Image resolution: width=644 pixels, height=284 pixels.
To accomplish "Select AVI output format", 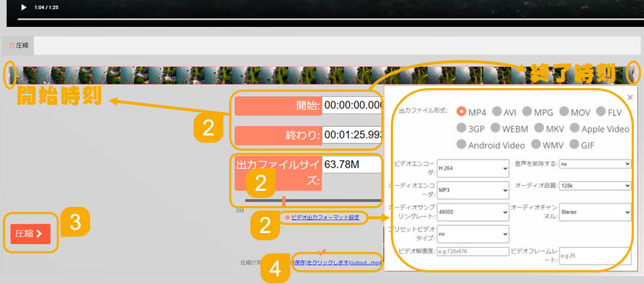I will click(496, 111).
